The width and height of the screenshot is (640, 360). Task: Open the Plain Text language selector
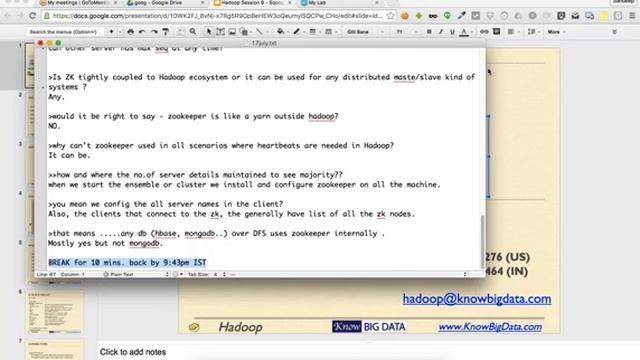[x=137, y=274]
